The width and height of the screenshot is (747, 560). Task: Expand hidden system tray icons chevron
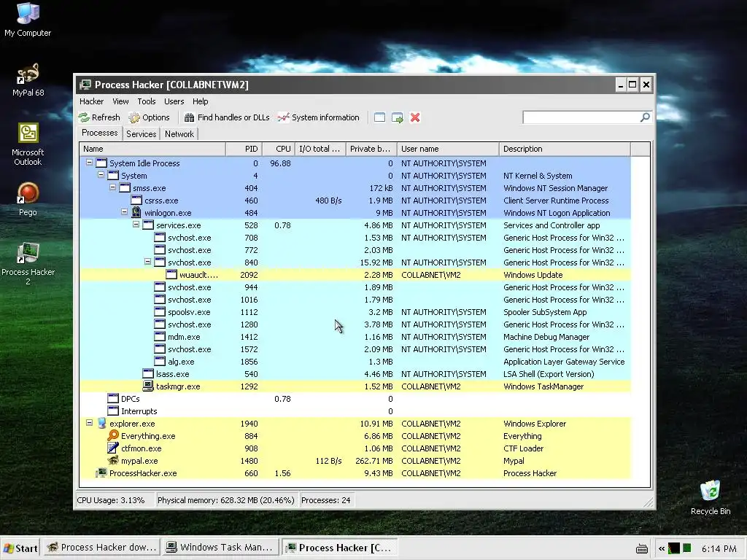coord(661,548)
